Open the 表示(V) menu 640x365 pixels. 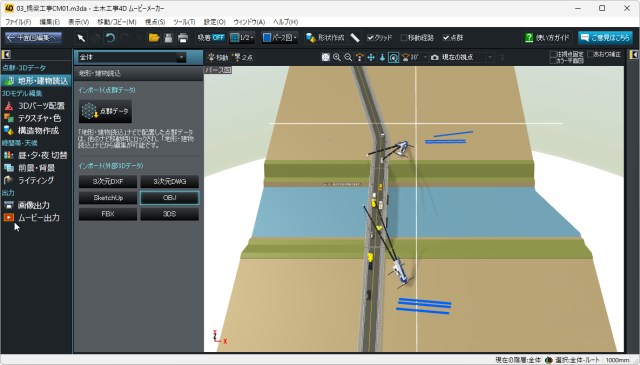pyautogui.click(x=78, y=22)
